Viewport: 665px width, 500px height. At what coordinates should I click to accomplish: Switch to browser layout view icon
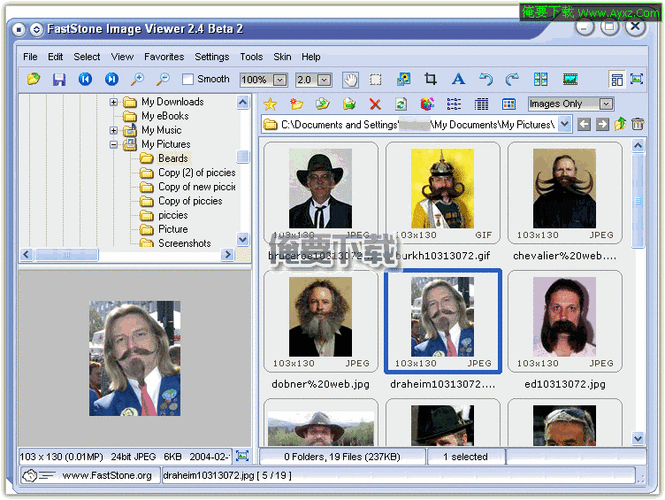click(x=617, y=79)
